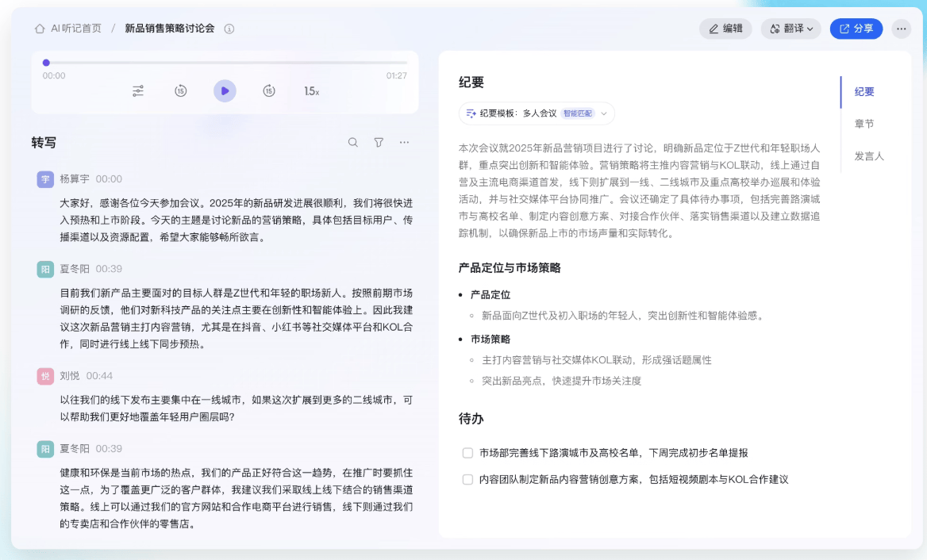Open top-right more options button
Screen dimensions: 927x560
tap(901, 29)
